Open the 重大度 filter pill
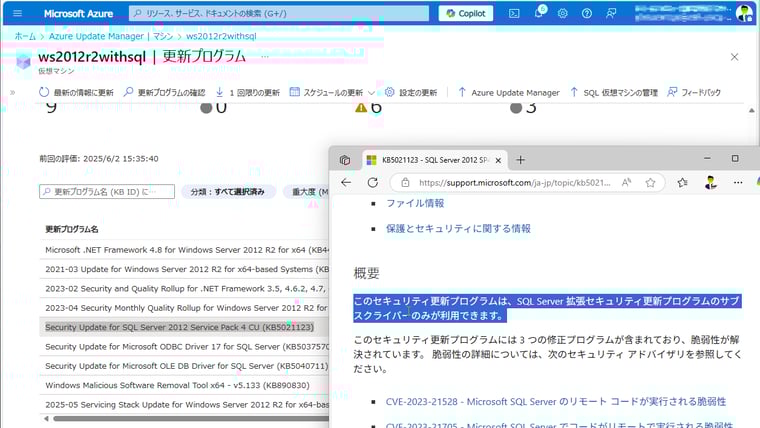The height and width of the screenshot is (428, 760). 306,192
